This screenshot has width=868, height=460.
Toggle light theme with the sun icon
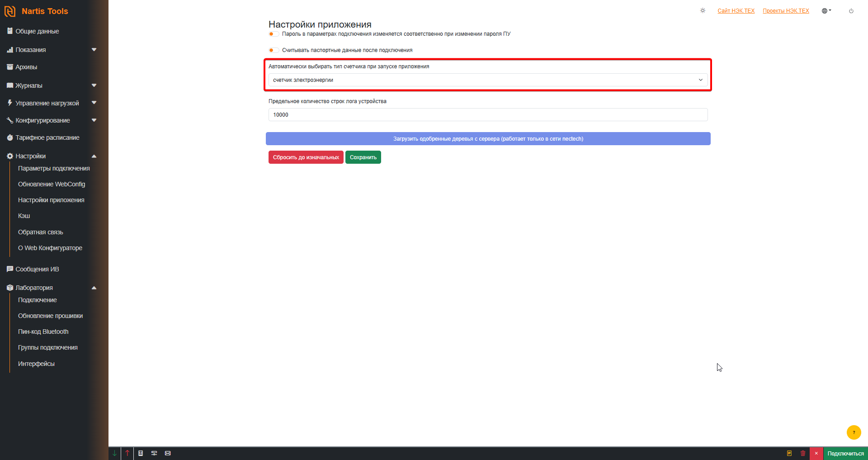click(702, 10)
